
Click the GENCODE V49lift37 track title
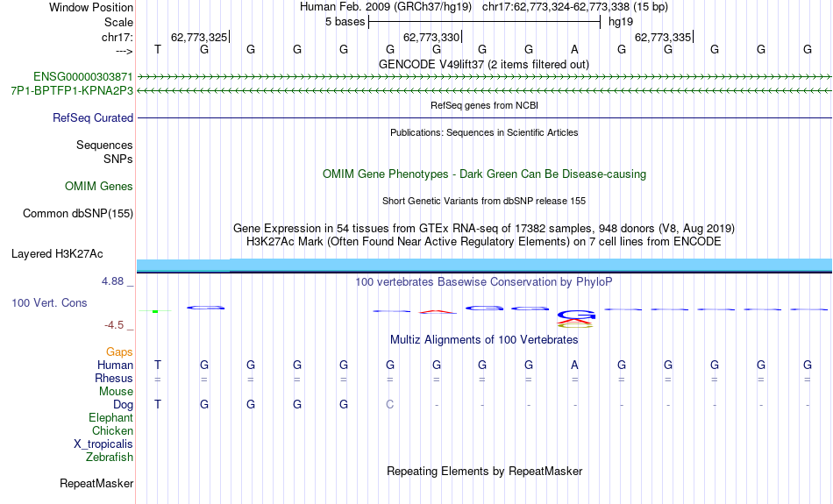[x=484, y=64]
